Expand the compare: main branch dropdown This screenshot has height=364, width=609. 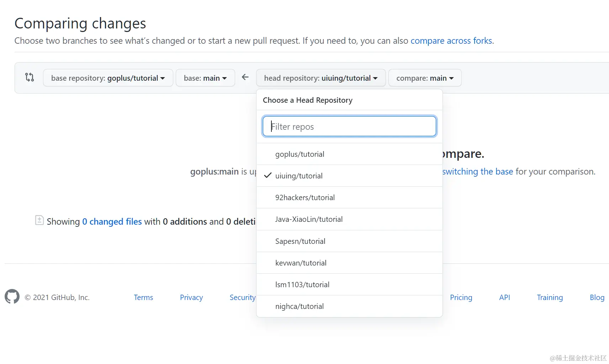[425, 78]
